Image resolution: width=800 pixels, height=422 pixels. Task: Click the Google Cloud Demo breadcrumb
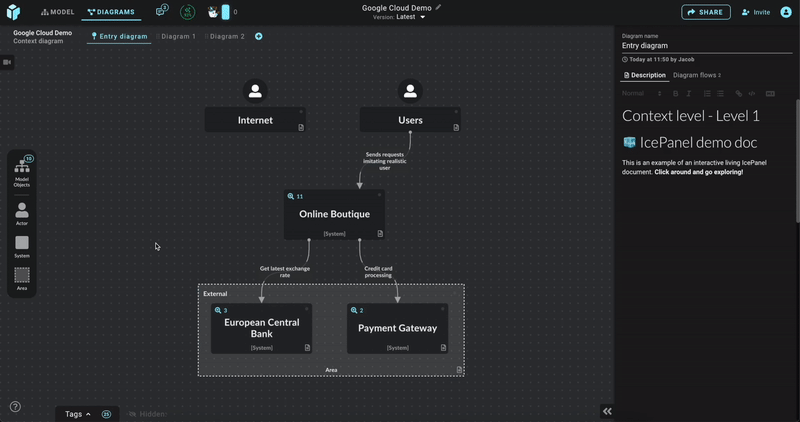point(42,33)
